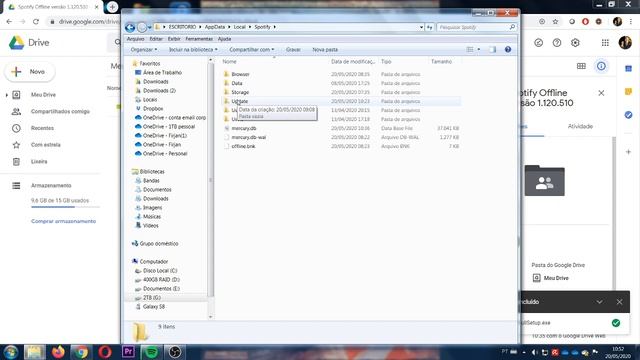Open OneDrive - Personal in navigation pane
Screen dimensions: 640x360
coord(165,153)
